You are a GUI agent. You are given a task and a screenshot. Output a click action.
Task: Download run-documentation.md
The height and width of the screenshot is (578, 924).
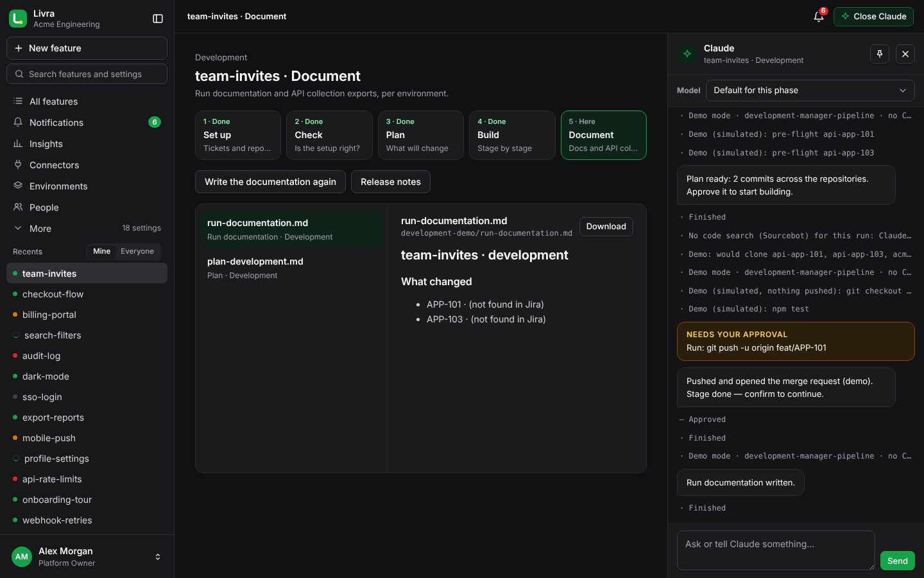point(606,227)
